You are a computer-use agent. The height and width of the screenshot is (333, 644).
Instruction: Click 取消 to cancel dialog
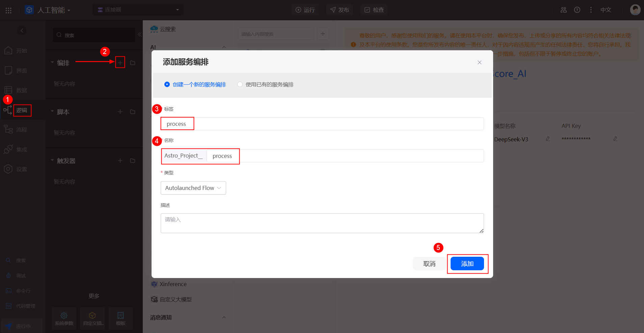click(429, 263)
